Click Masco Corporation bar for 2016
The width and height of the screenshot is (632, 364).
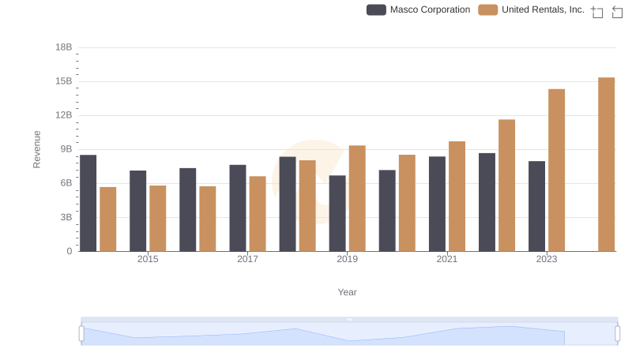[188, 210]
